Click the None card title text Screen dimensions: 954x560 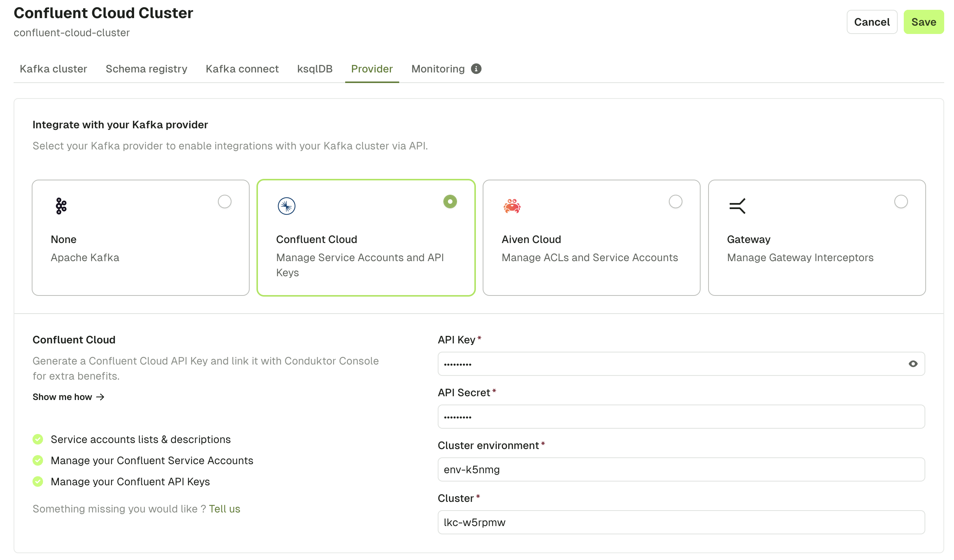[x=63, y=240]
